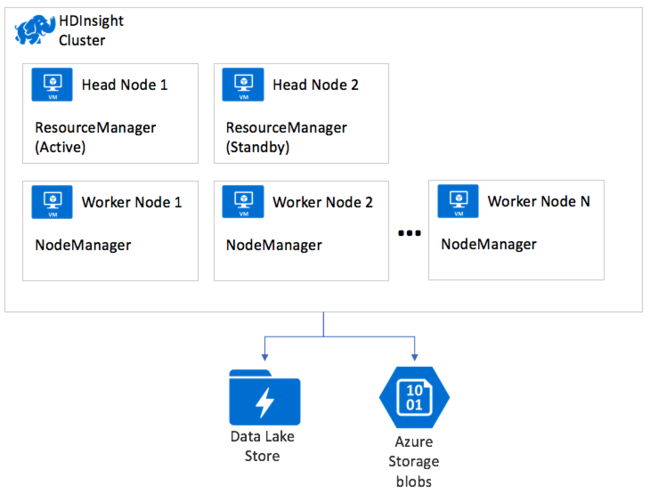Open the Azure Storage blobs hexagon icon
This screenshot has height=502, width=650.
[414, 396]
